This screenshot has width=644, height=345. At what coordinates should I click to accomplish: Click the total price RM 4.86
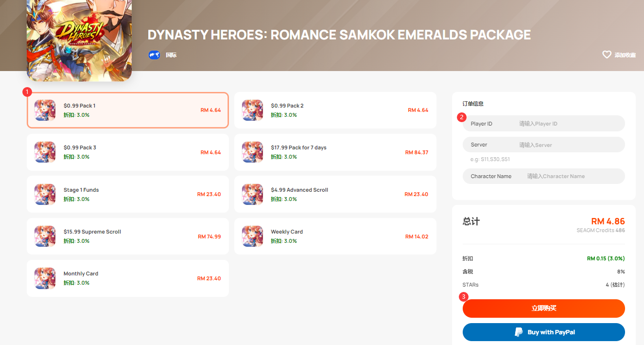[608, 221]
